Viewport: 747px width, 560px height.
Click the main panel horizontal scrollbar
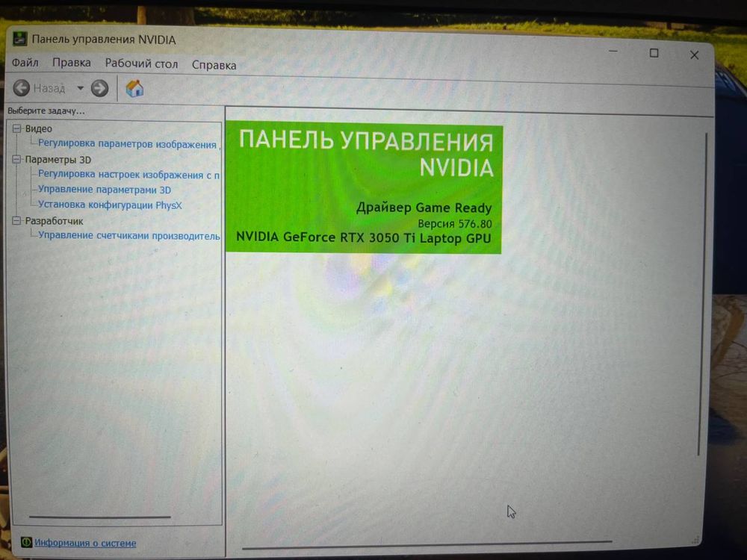point(427,544)
